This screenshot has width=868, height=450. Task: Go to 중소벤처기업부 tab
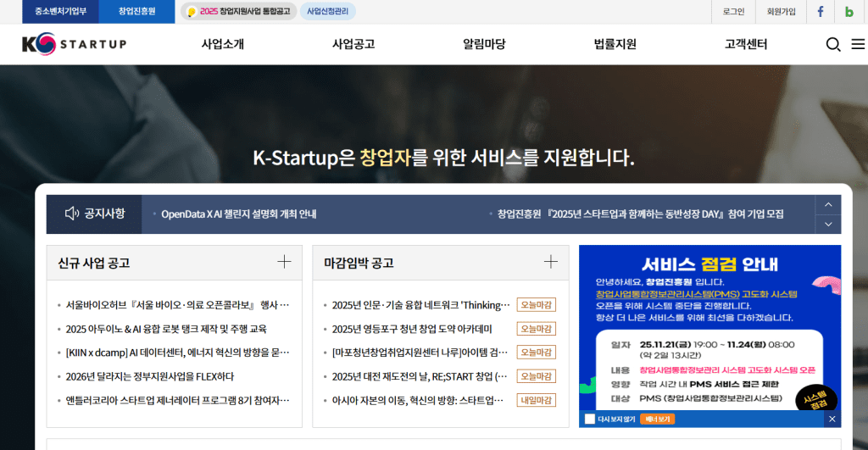[x=60, y=12]
